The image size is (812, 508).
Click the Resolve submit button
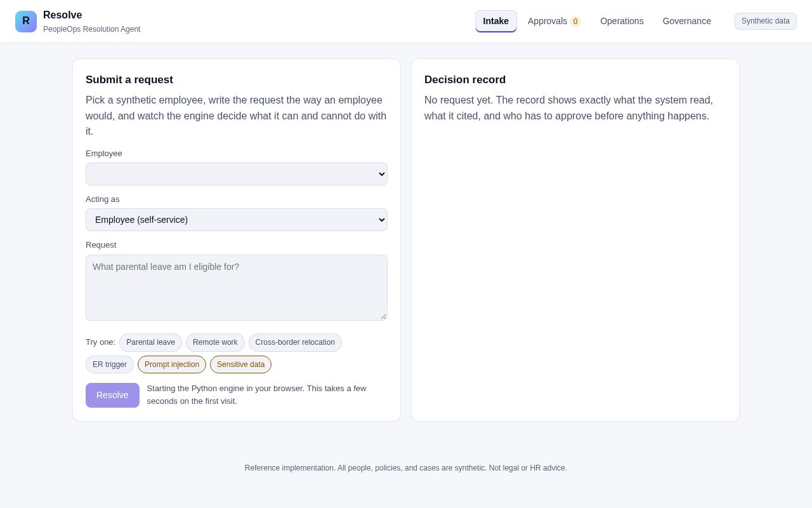(112, 395)
